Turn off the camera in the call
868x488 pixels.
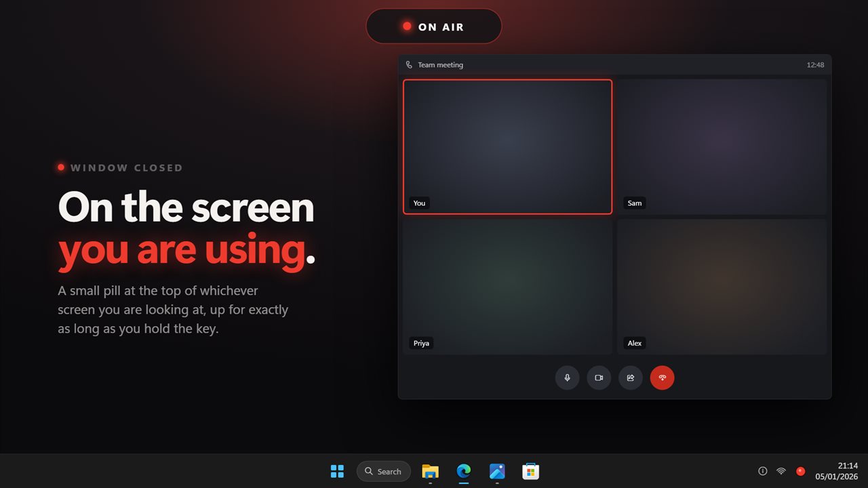(x=599, y=378)
